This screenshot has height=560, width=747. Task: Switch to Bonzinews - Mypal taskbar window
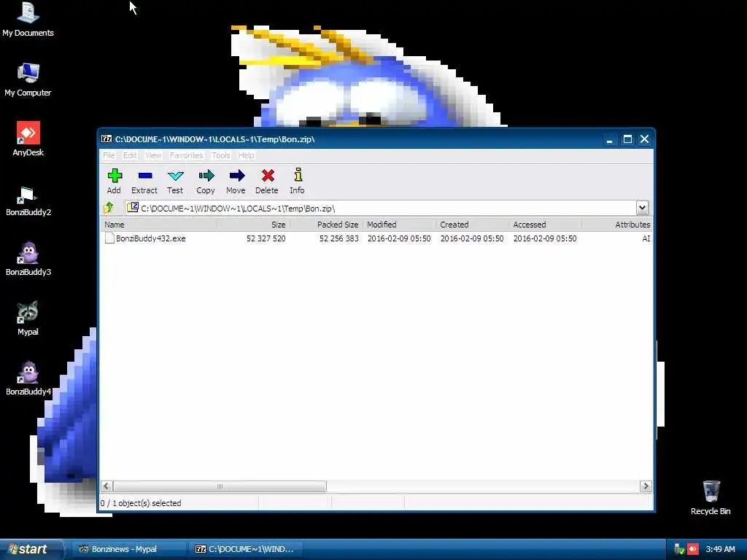coord(128,549)
